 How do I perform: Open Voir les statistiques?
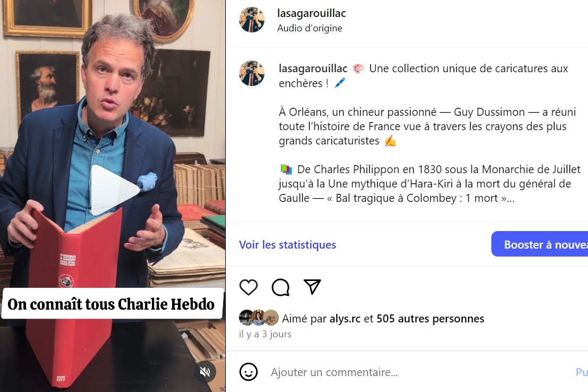[x=287, y=244]
